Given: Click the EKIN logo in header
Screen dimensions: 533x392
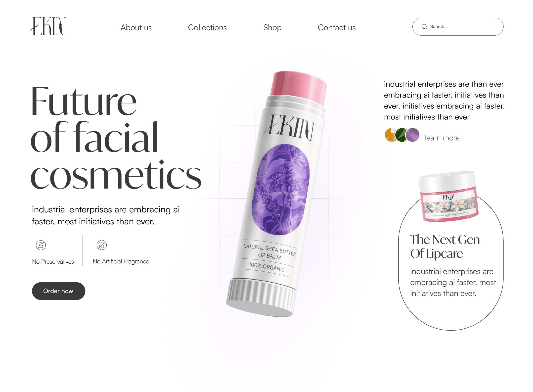Looking at the screenshot, I should 48,26.
